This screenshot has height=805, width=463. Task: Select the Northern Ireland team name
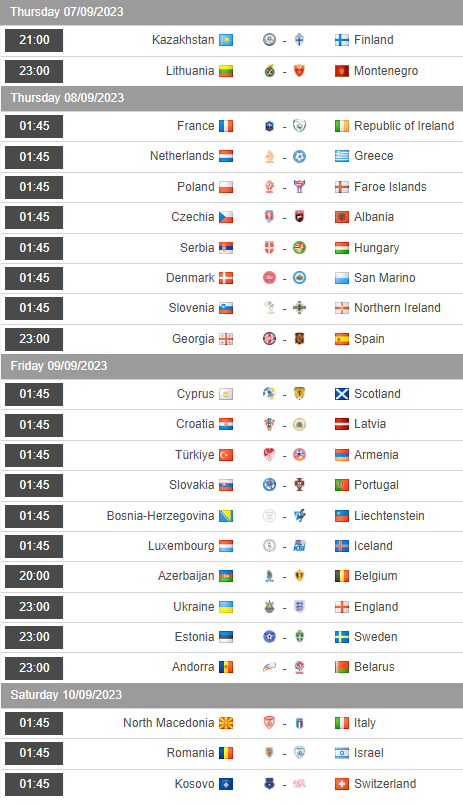point(397,308)
